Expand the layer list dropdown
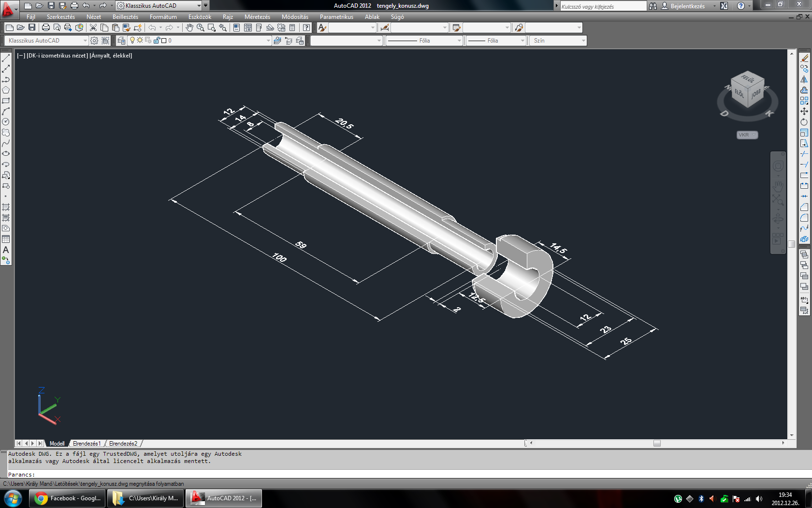The height and width of the screenshot is (508, 812). pos(268,41)
